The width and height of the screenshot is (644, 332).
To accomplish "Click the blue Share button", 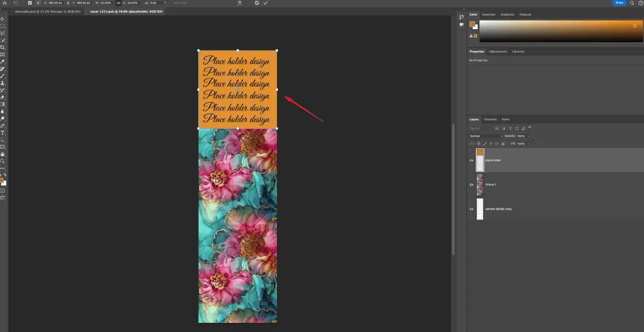I will (619, 3).
